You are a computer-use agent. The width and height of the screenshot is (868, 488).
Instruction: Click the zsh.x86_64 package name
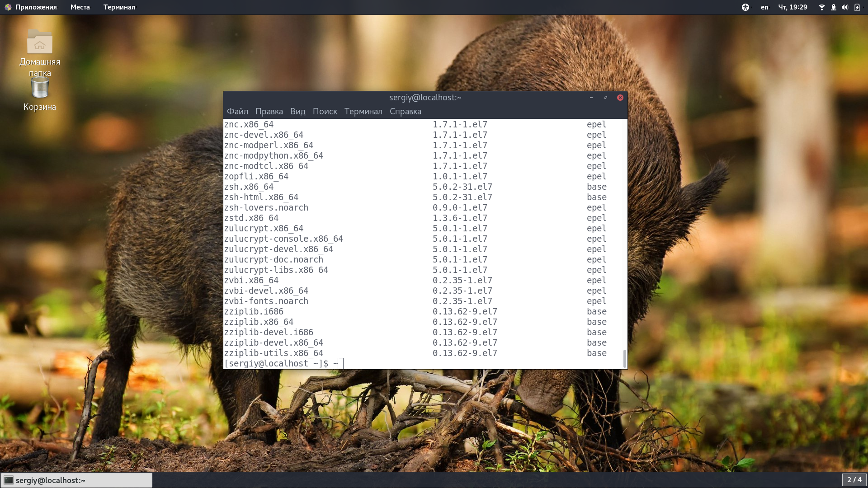point(249,187)
